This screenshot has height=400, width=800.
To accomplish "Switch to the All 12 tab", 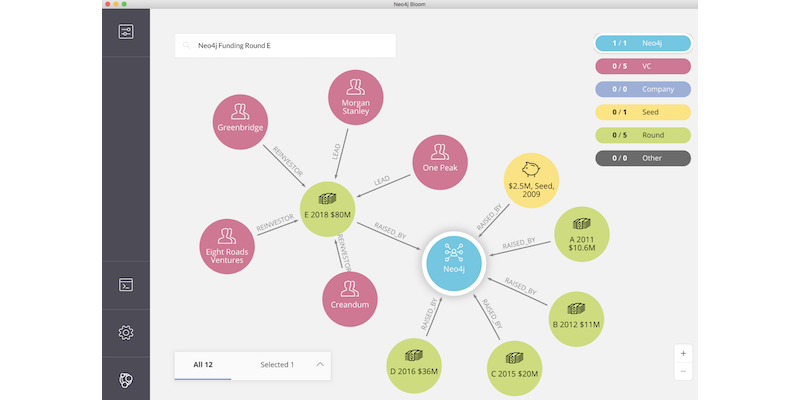I will pyautogui.click(x=203, y=365).
